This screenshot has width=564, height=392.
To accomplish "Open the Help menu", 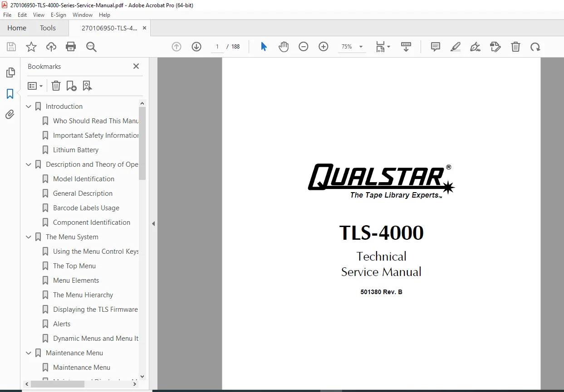I will coord(104,15).
